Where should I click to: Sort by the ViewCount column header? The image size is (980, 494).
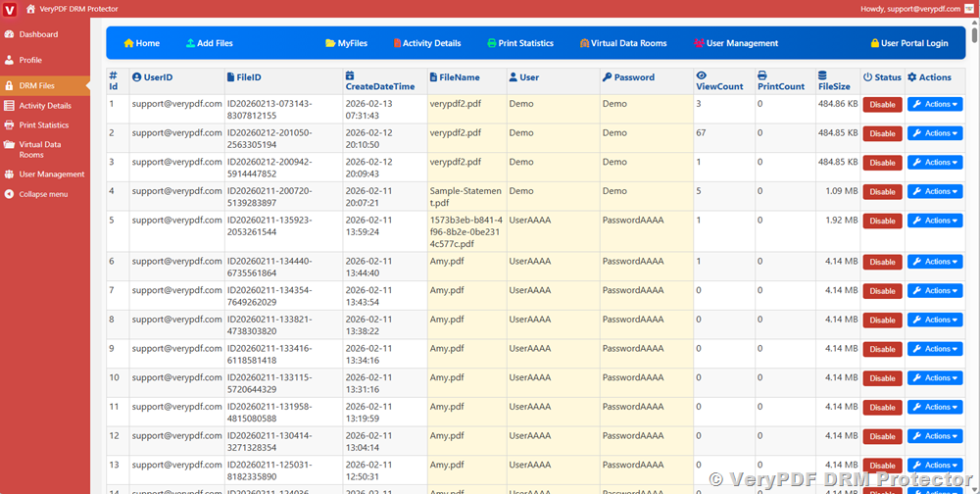click(x=719, y=86)
